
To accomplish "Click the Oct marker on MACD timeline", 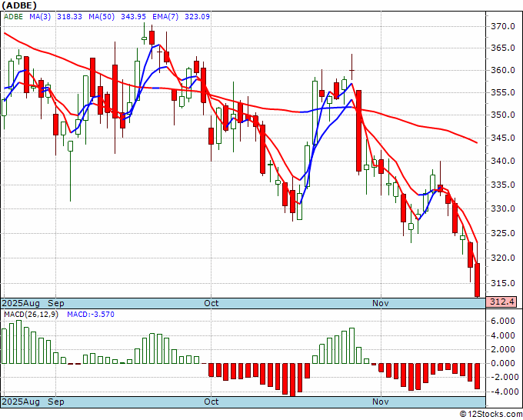I will pos(212,402).
